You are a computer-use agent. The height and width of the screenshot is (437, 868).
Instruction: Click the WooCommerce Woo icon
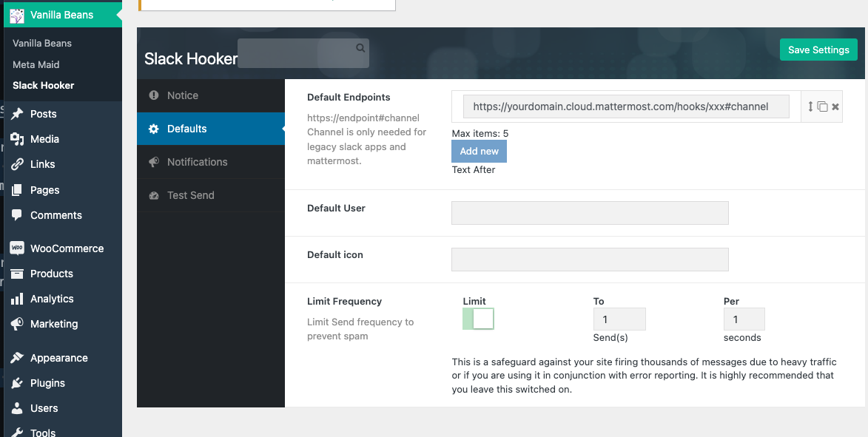(17, 248)
